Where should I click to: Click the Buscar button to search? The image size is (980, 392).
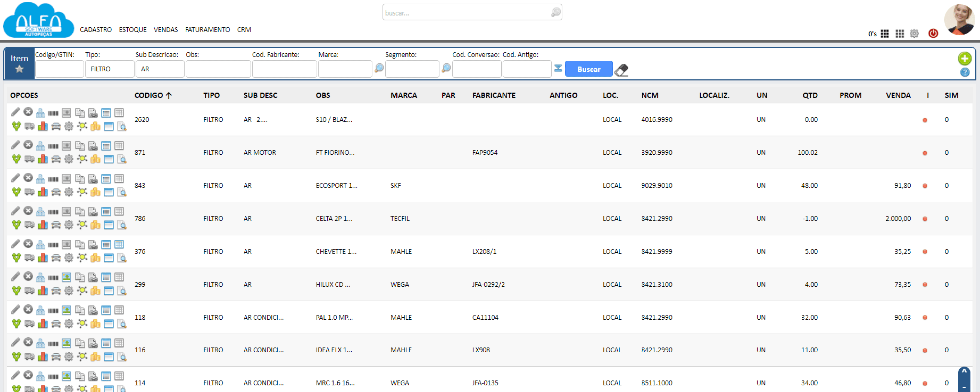pos(588,69)
